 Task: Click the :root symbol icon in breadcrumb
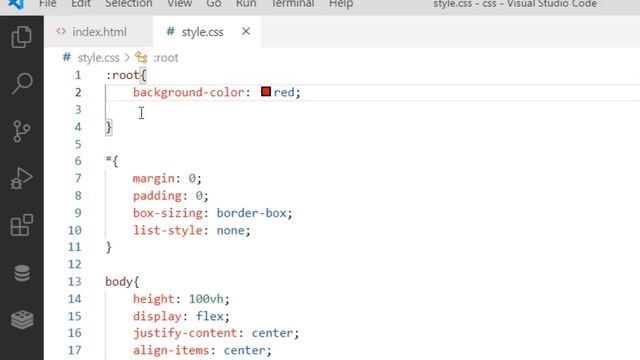coord(141,58)
